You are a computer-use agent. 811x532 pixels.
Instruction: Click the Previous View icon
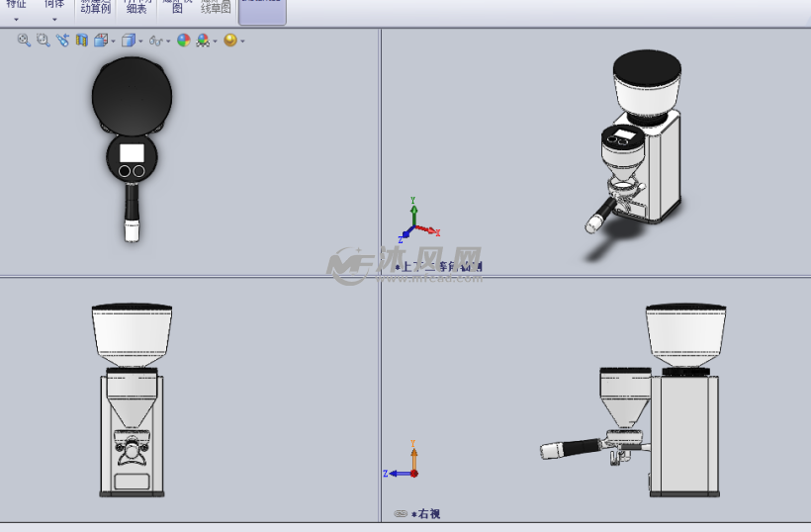(62, 41)
